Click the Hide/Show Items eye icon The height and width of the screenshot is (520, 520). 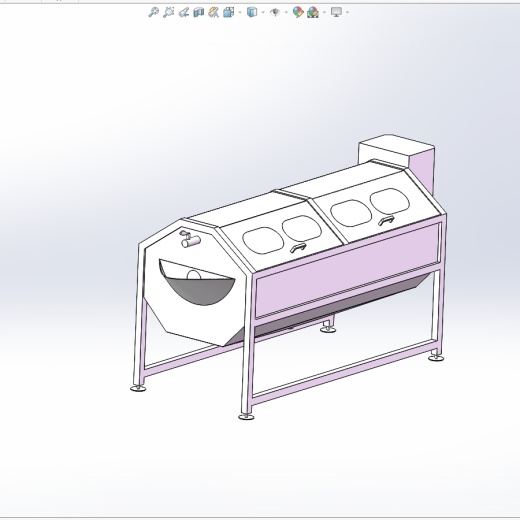[275, 12]
